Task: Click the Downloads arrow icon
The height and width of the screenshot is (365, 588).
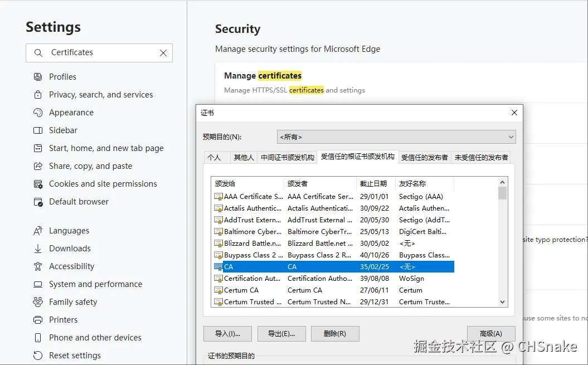Action: point(38,249)
